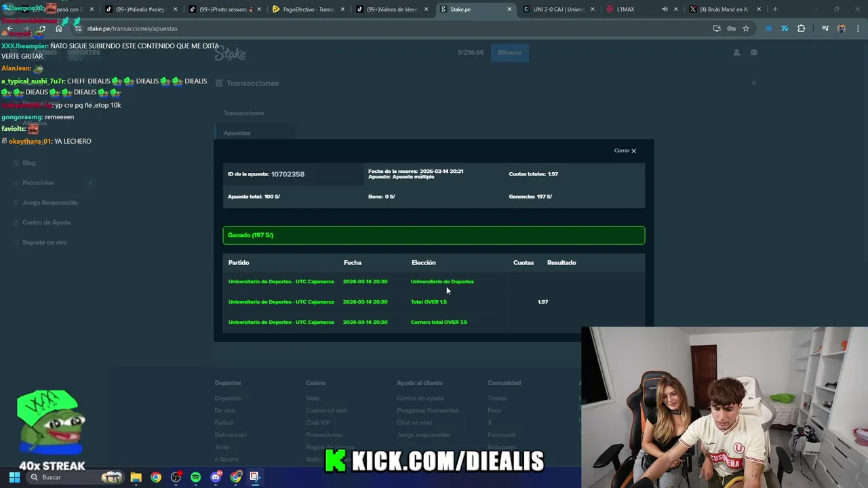Open Spotify from the taskbar
This screenshot has width=868, height=488.
tap(196, 477)
